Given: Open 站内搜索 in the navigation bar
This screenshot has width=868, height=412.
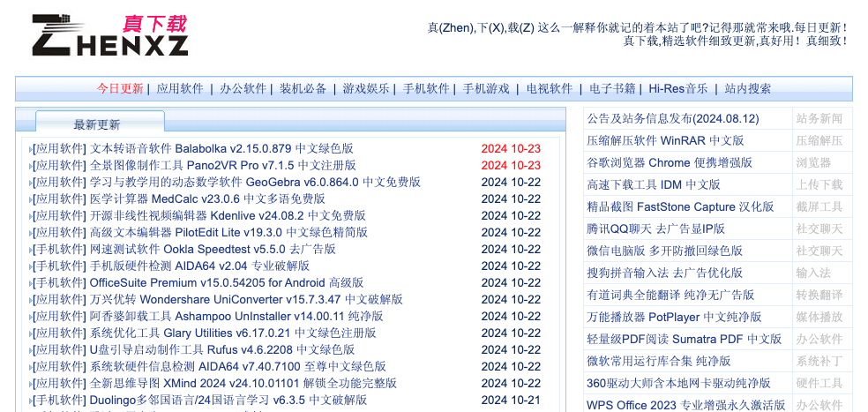Looking at the screenshot, I should pyautogui.click(x=748, y=88).
